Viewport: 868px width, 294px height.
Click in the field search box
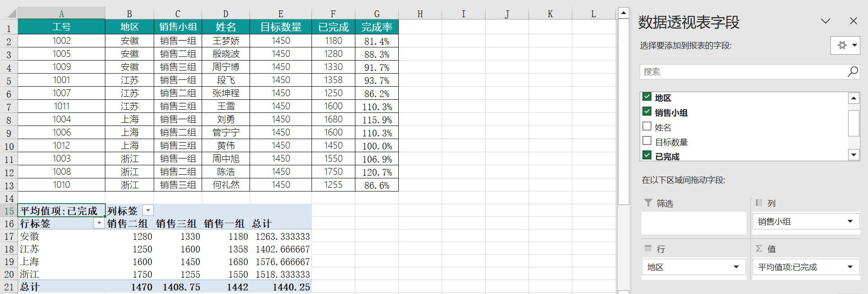coord(741,72)
